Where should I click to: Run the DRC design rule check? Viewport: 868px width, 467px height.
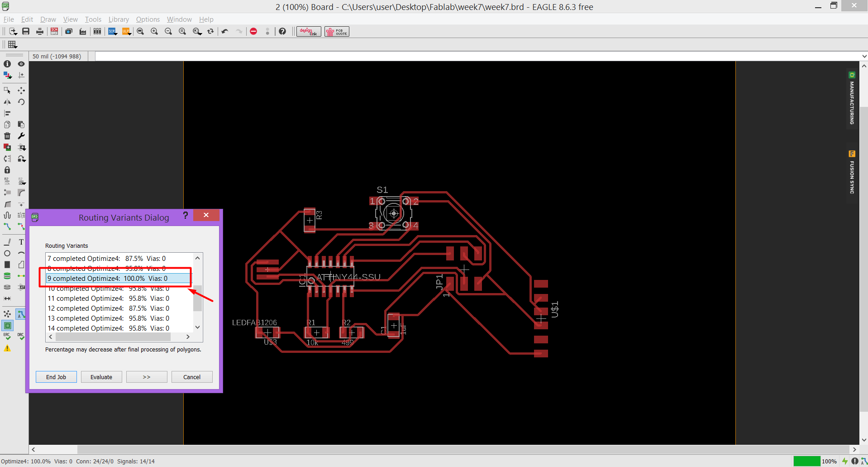tap(21, 337)
